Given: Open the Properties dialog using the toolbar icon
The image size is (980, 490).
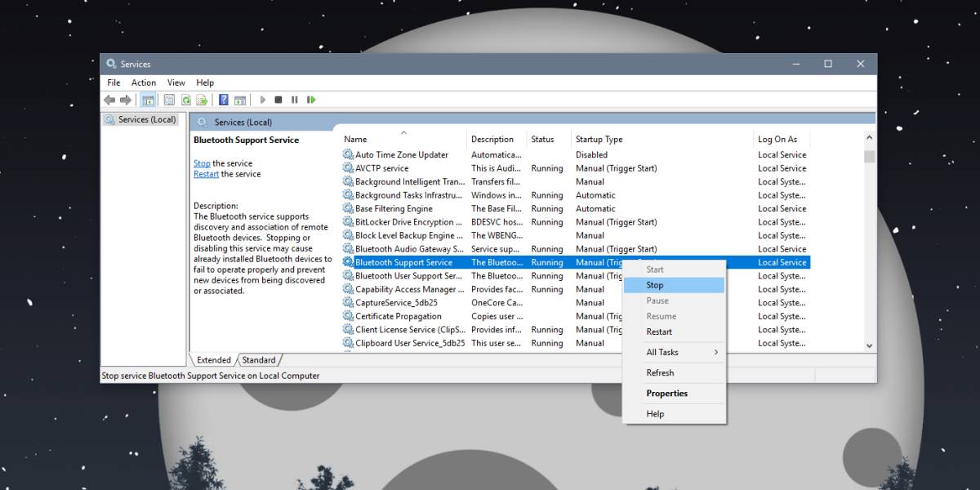Looking at the screenshot, I should tap(169, 100).
